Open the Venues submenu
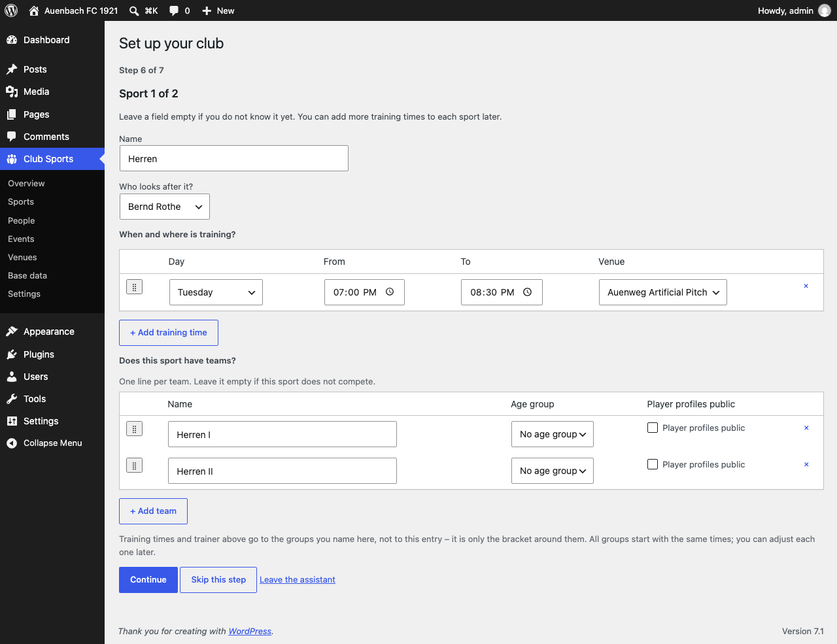Image resolution: width=837 pixels, height=644 pixels. 22,258
